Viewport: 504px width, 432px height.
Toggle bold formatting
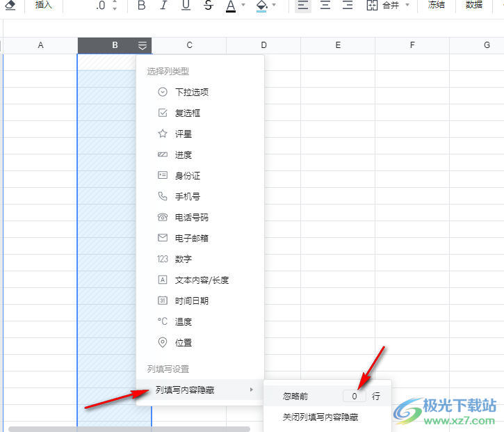141,5
